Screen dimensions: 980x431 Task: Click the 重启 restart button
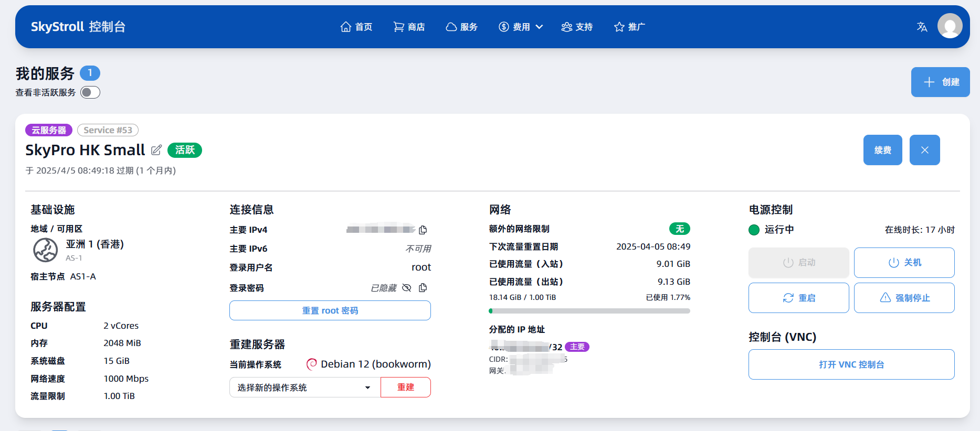click(799, 298)
